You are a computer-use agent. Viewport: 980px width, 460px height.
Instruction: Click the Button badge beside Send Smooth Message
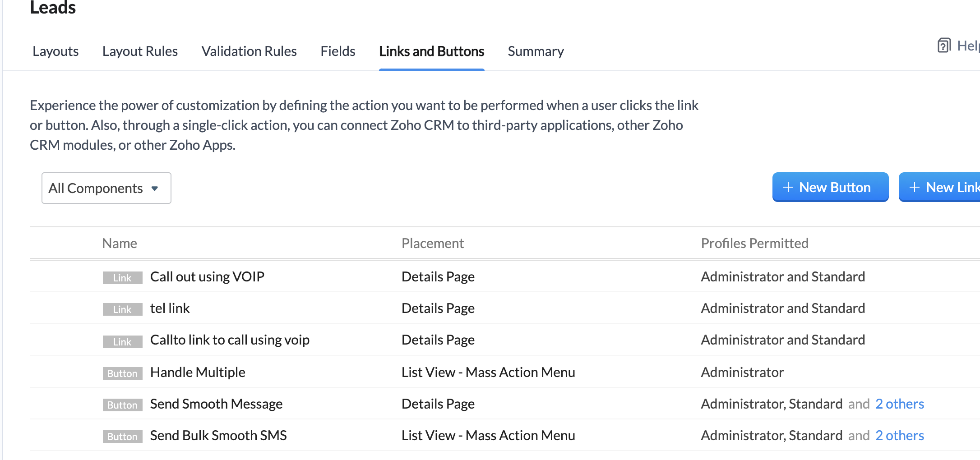tap(122, 405)
